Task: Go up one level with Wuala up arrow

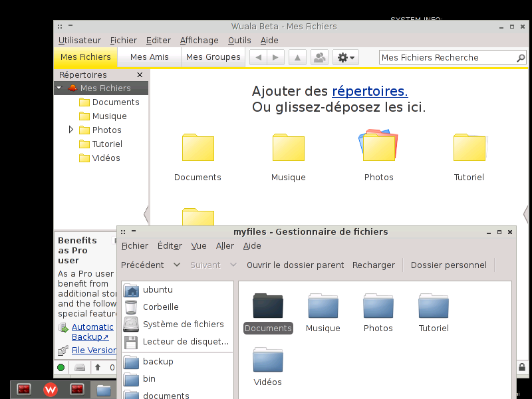Action: [x=297, y=57]
